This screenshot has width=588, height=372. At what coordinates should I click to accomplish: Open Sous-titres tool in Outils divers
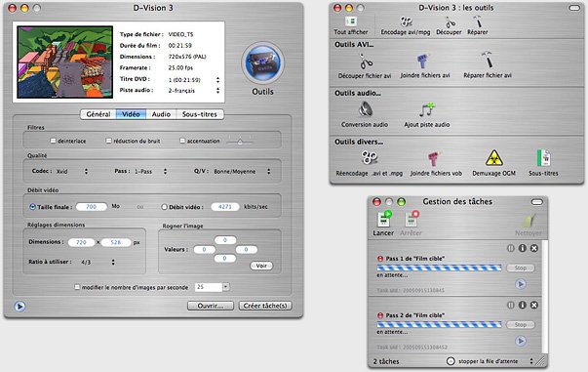pos(543,158)
